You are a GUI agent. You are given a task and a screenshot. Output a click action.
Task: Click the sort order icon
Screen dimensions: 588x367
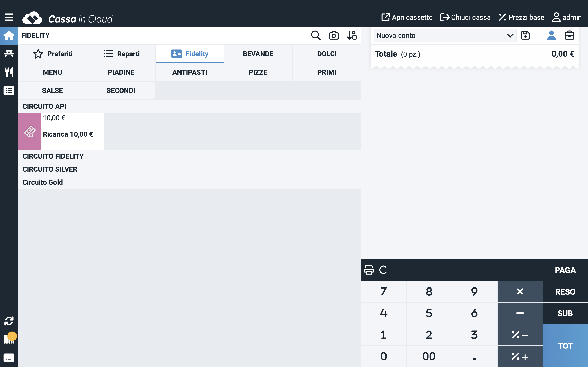pos(352,35)
